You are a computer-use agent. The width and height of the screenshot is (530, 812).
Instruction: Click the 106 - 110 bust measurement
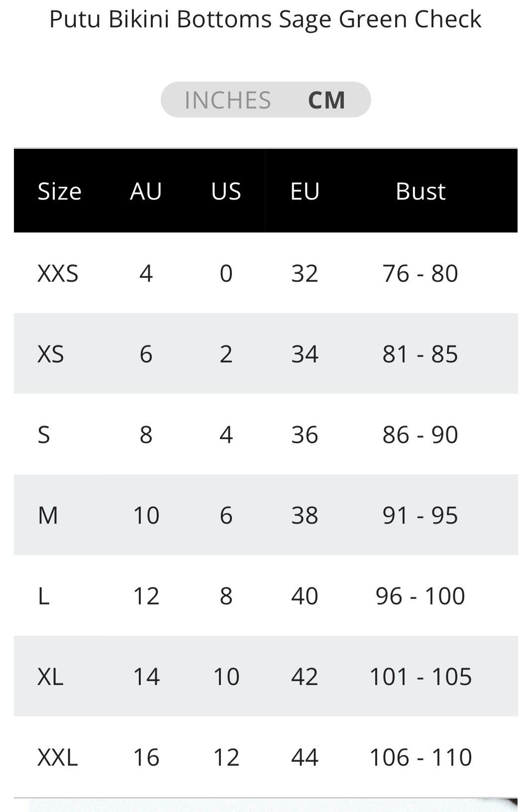pos(421,757)
